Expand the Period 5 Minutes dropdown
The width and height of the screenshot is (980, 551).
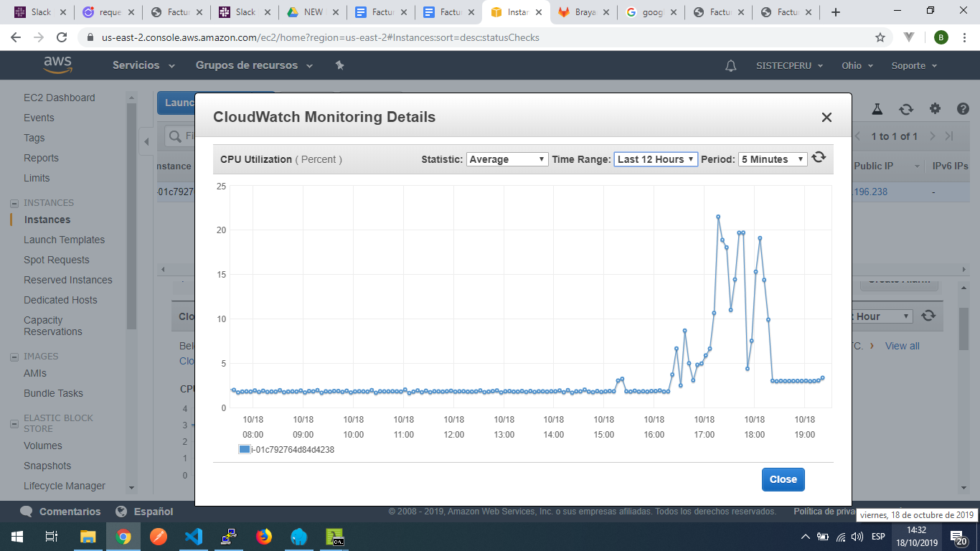pos(773,159)
